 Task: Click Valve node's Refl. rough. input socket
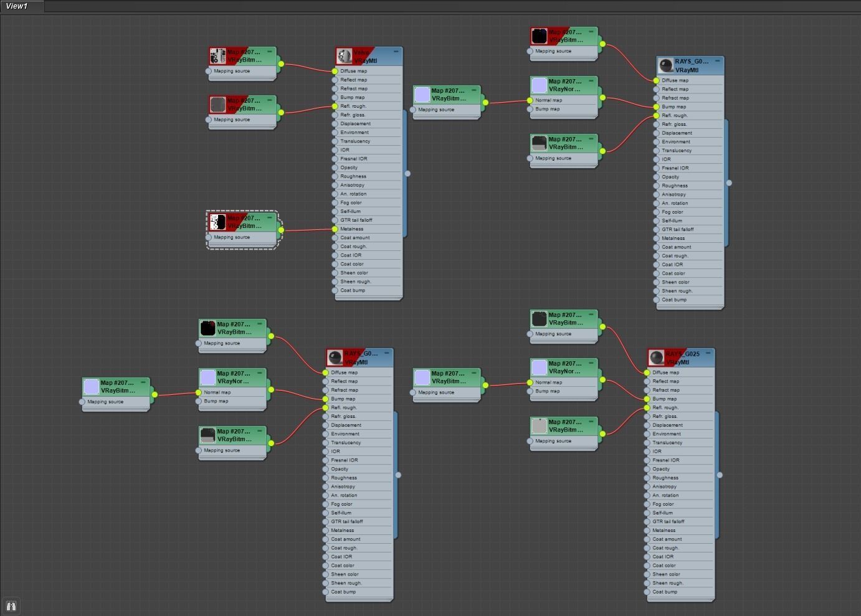tap(335, 106)
